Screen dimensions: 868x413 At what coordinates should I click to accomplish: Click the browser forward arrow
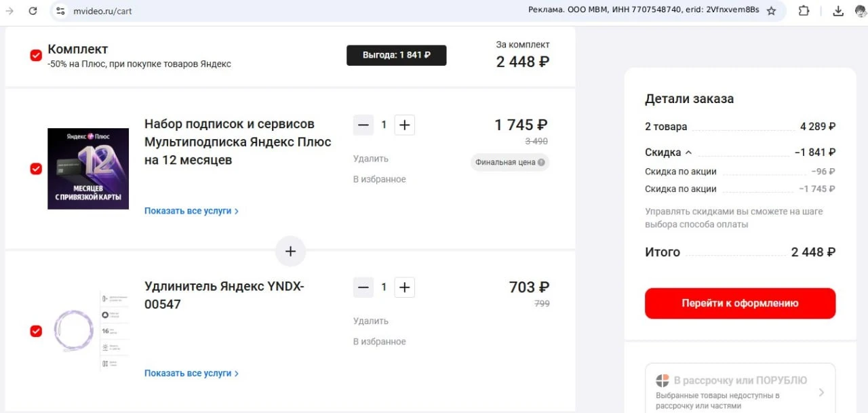click(x=9, y=11)
